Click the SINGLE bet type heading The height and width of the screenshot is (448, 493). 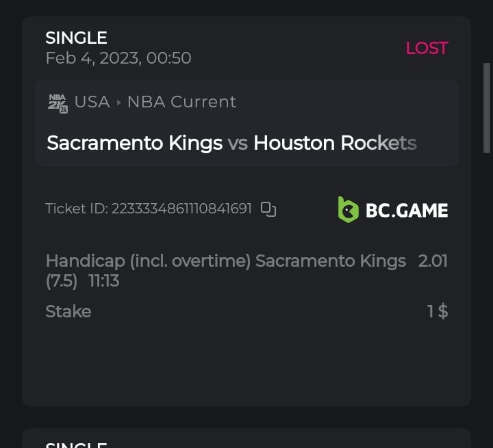[x=76, y=38]
